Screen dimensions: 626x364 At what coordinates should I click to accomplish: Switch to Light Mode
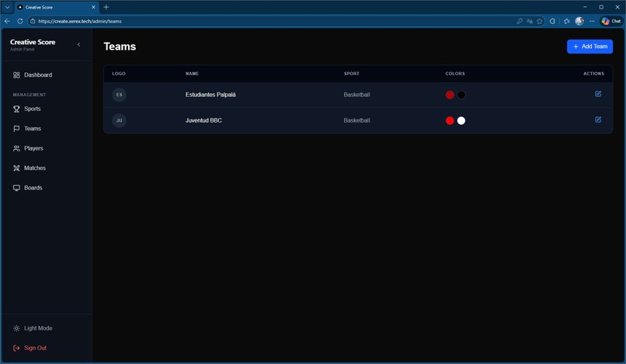47,328
